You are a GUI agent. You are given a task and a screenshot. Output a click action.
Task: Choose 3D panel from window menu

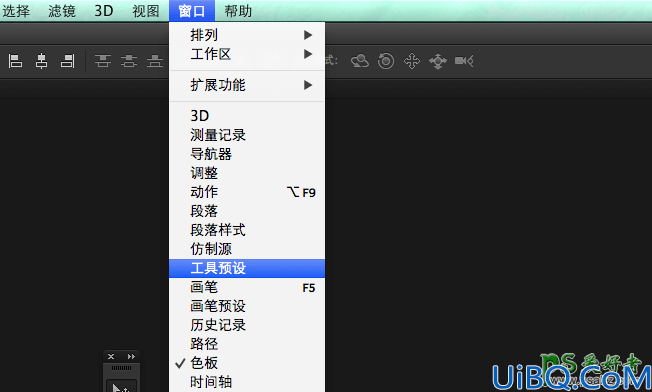point(247,116)
